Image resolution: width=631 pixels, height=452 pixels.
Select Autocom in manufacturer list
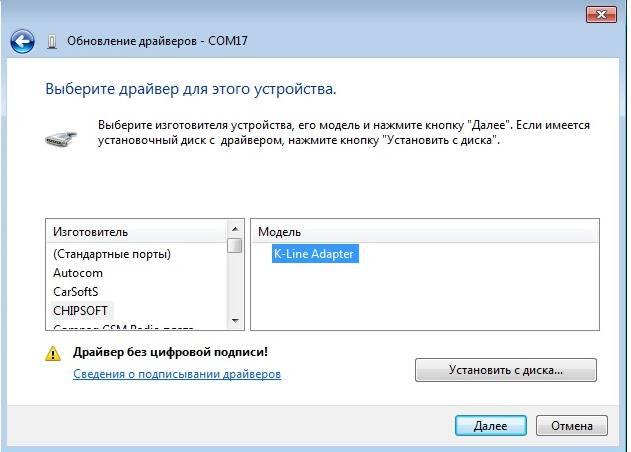[78, 273]
